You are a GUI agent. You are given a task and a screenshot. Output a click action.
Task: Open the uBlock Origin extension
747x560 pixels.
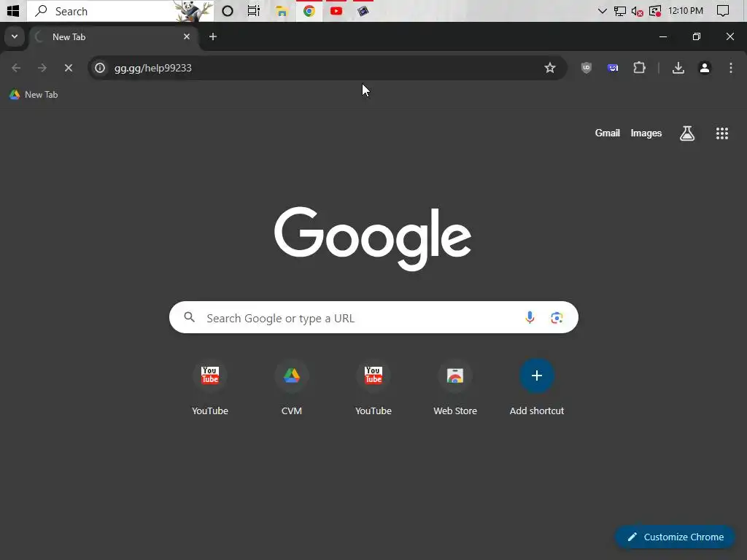pos(587,68)
